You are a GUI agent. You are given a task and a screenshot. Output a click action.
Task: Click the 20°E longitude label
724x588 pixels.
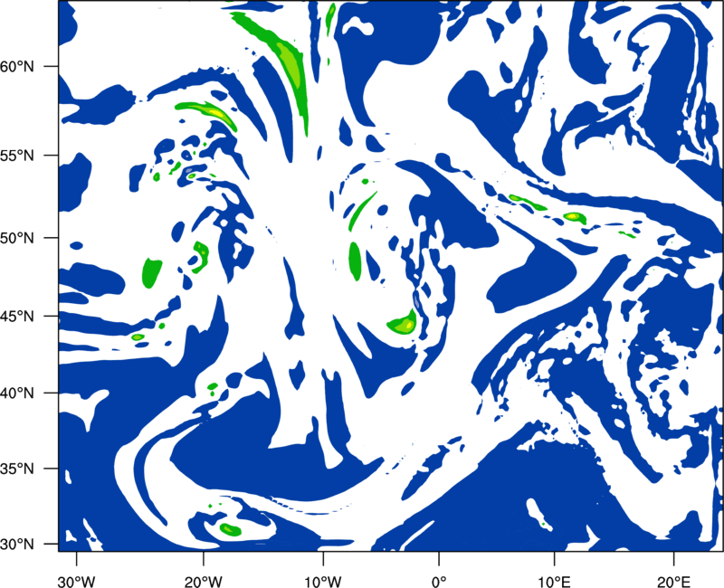tap(673, 582)
